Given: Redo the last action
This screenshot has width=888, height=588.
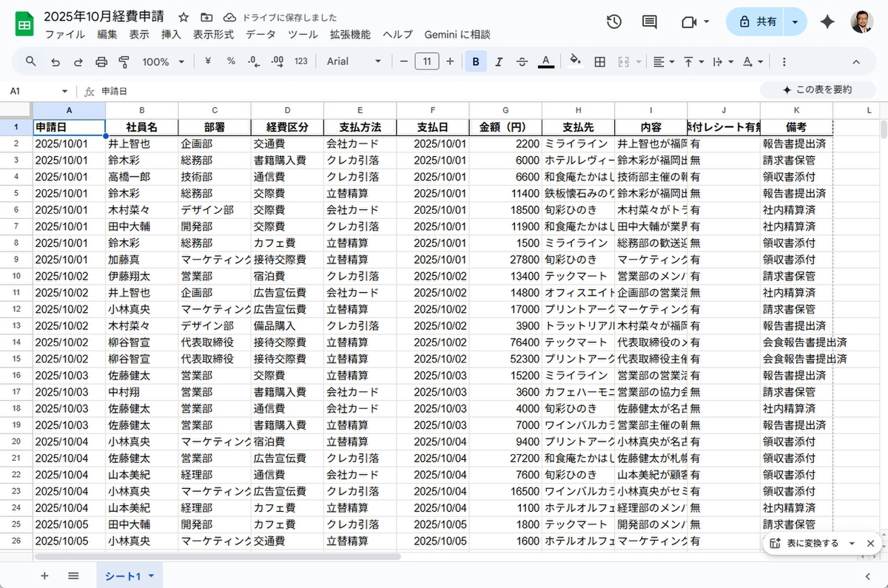Looking at the screenshot, I should click(x=78, y=61).
